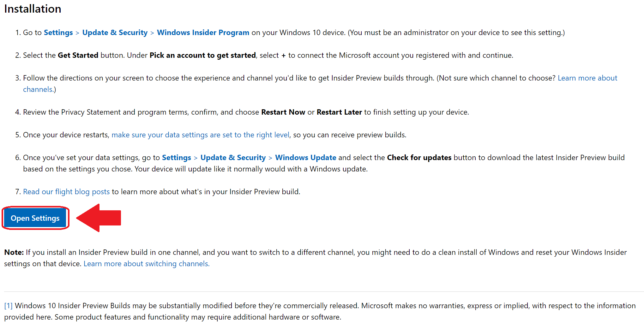Image resolution: width=644 pixels, height=336 pixels.
Task: Click the bold Note: label
Action: tap(14, 252)
